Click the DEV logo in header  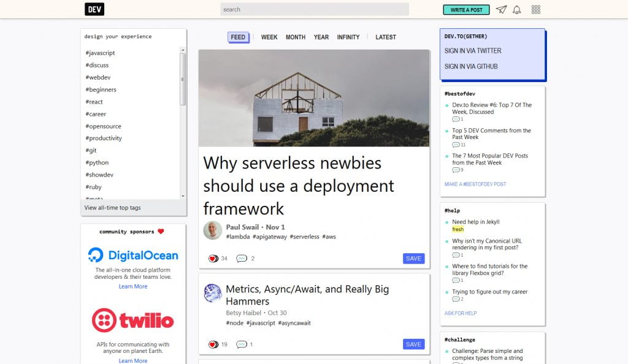[x=94, y=9]
